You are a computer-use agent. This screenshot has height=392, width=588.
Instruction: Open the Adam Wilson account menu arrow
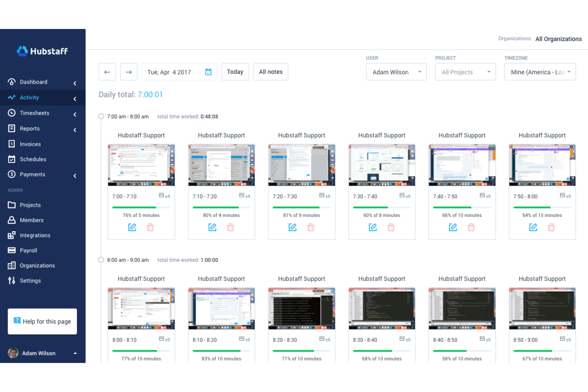coord(75,353)
